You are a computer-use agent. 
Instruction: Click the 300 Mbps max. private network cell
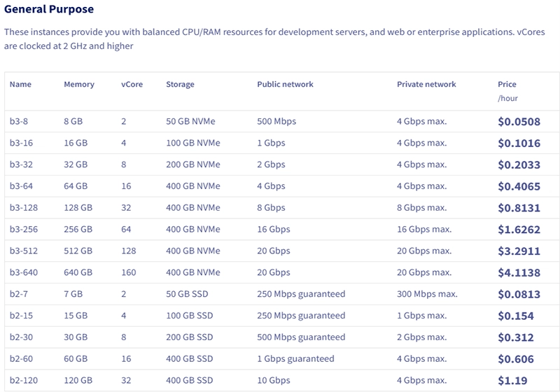426,295
